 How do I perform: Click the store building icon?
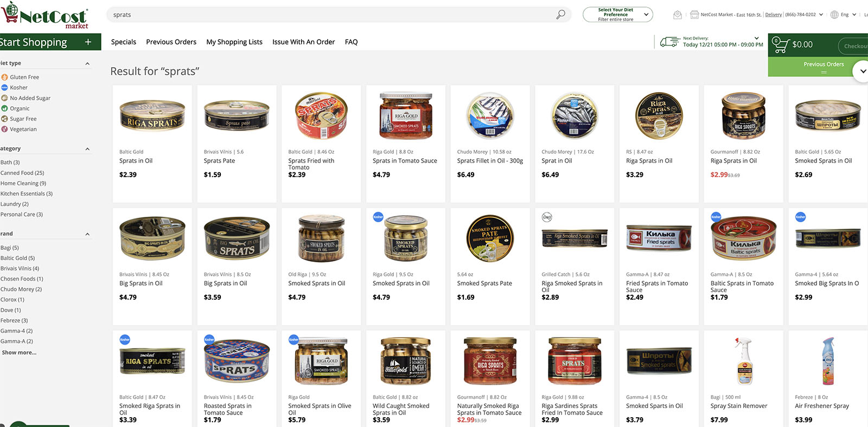(x=694, y=15)
